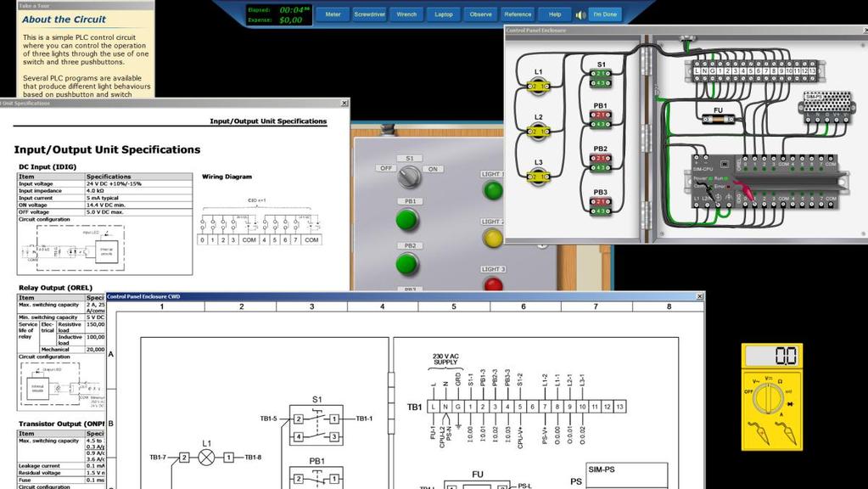Viewport: 868px width, 489px height.
Task: Click the elapsed time readout in the toolbar
Action: pos(295,10)
